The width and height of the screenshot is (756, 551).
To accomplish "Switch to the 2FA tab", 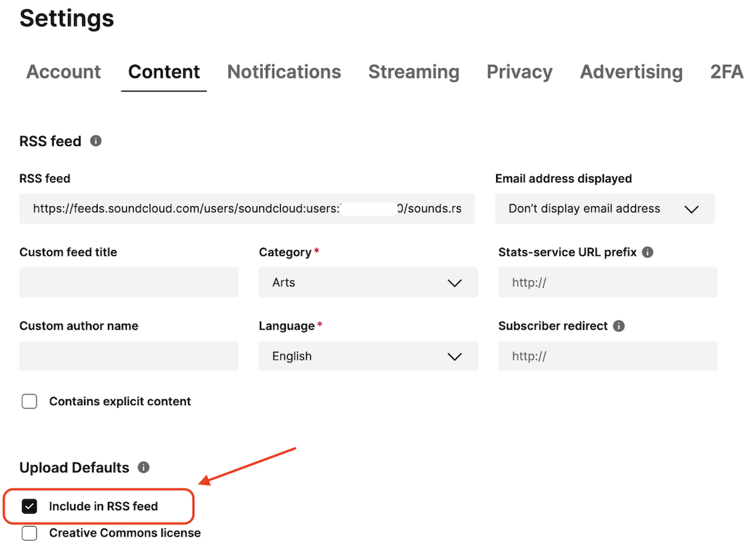I will [x=726, y=72].
